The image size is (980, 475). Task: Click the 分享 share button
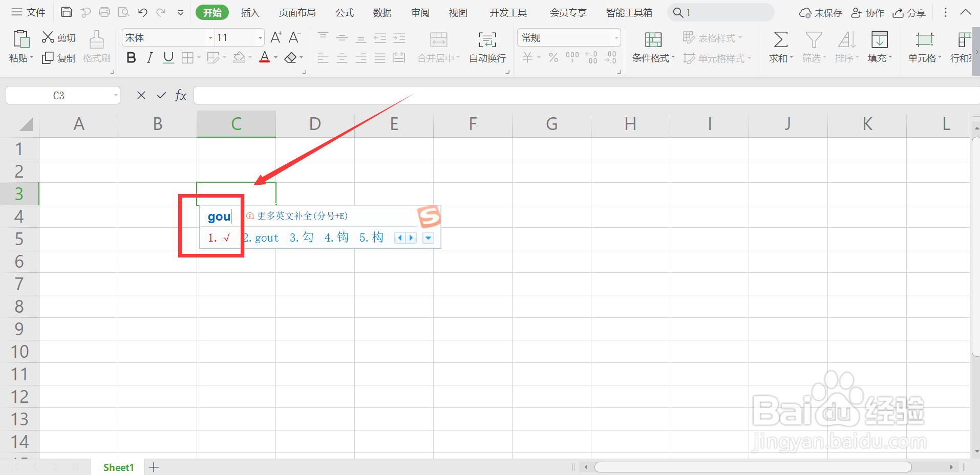(x=909, y=13)
